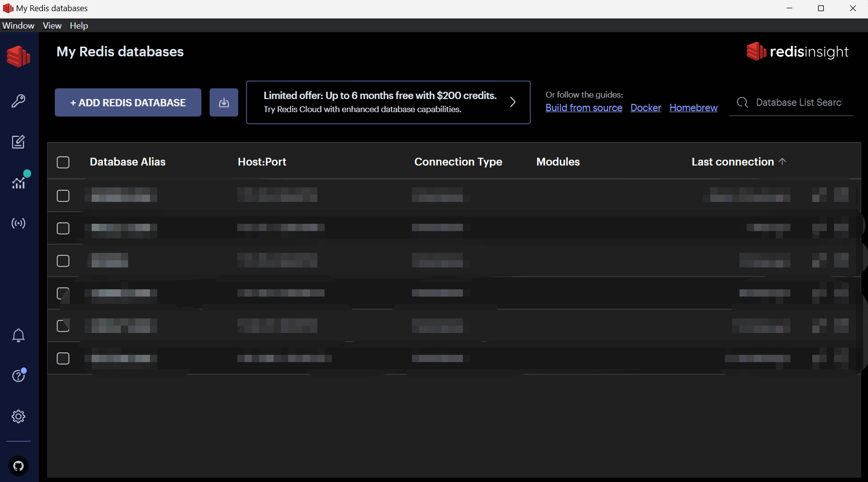
Task: Tick the second database row checkbox
Action: pos(63,228)
